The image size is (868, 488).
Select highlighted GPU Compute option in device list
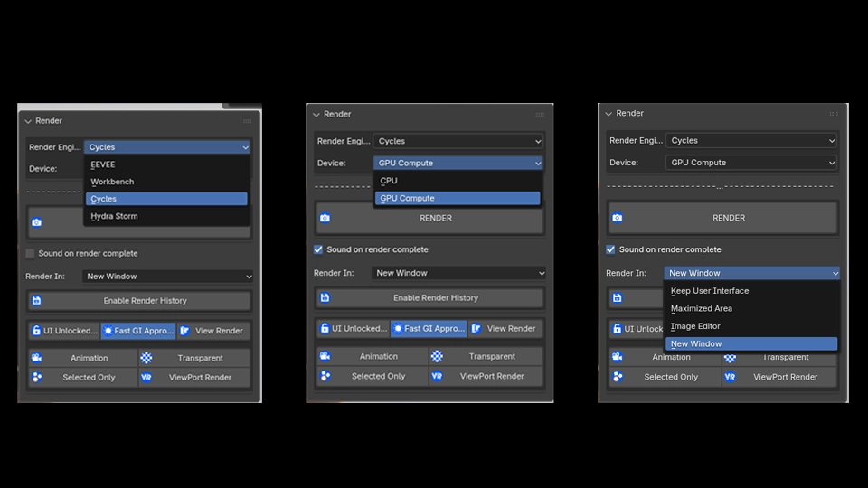[458, 198]
